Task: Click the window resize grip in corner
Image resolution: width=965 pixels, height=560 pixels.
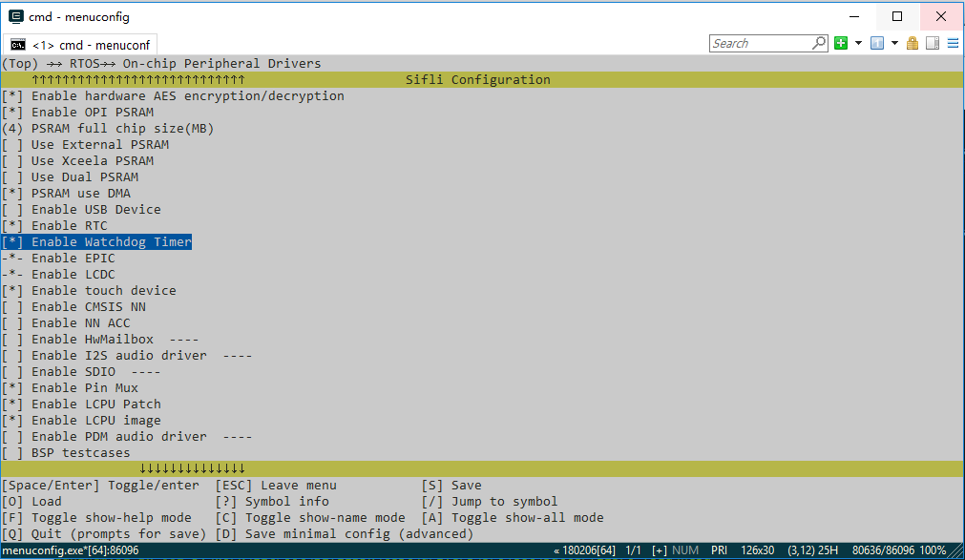Action: 956,551
